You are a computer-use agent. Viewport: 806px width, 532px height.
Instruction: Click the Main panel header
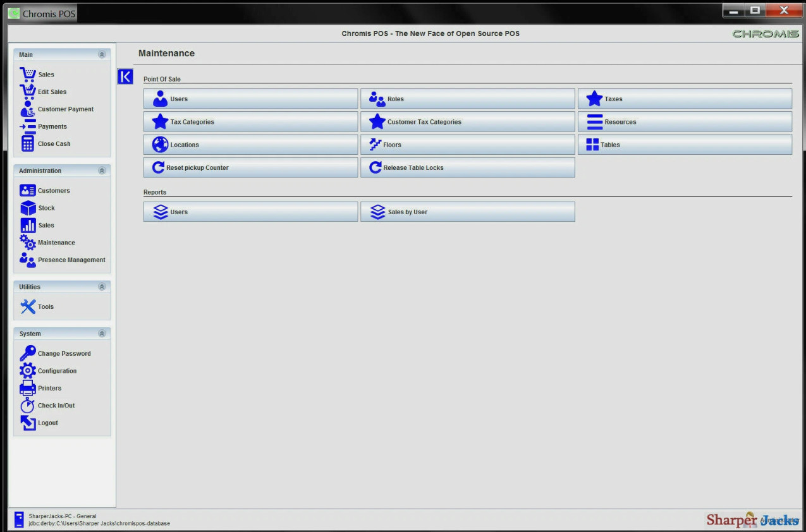coord(62,55)
